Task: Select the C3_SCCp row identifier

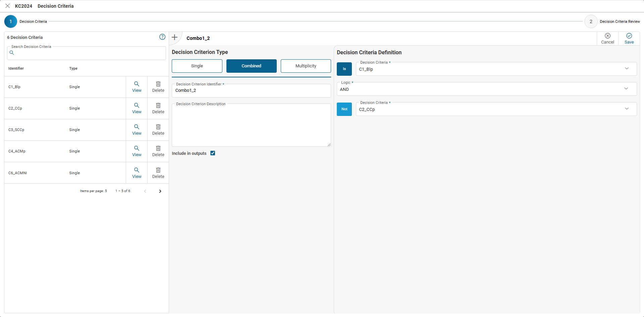Action: click(16, 130)
